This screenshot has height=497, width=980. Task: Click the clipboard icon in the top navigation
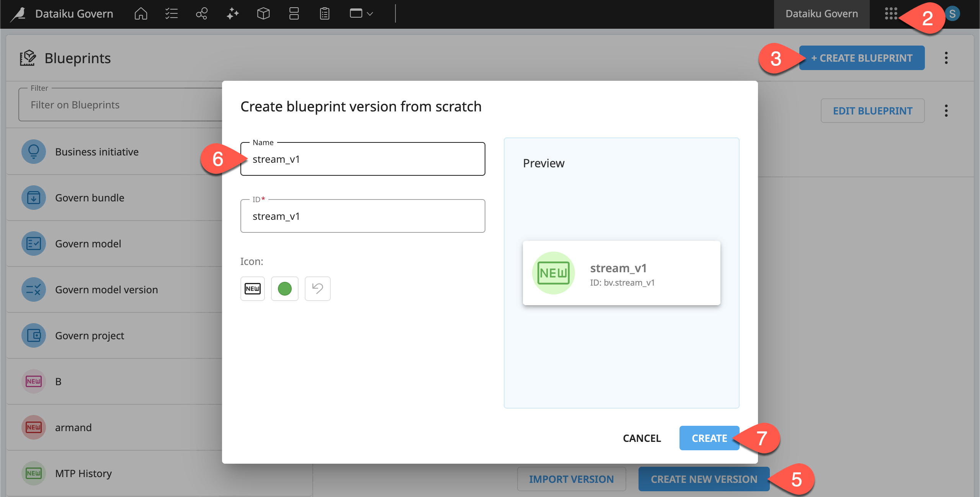click(324, 14)
